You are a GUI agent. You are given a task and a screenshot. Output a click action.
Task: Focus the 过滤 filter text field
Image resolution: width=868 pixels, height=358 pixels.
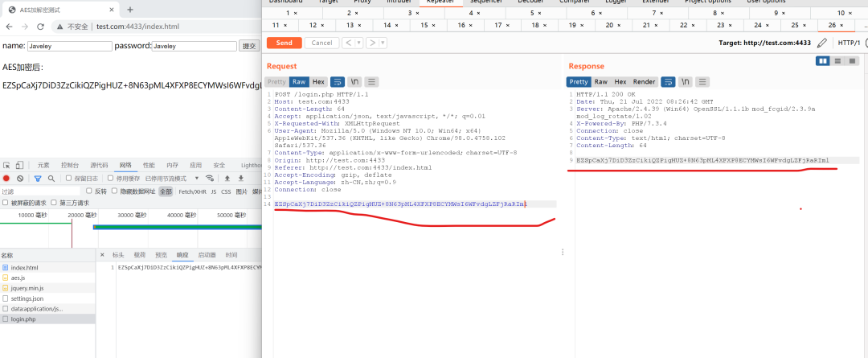40,191
